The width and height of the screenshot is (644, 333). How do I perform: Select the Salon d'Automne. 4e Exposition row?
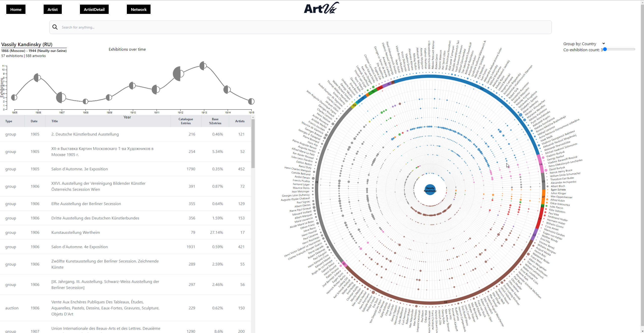(125, 247)
